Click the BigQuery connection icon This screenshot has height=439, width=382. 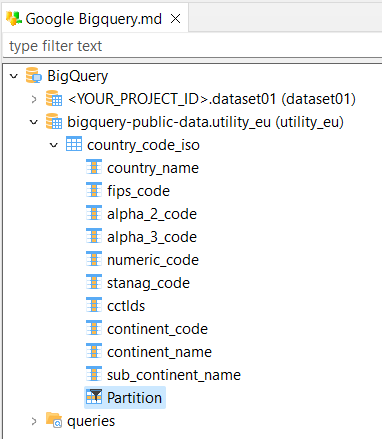click(x=34, y=75)
